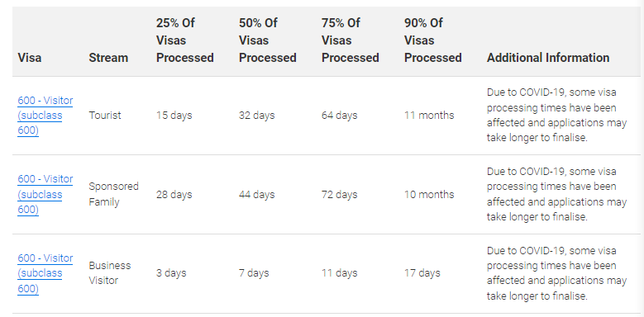The height and width of the screenshot is (317, 644).
Task: Click the 15 days cell
Action: point(174,116)
